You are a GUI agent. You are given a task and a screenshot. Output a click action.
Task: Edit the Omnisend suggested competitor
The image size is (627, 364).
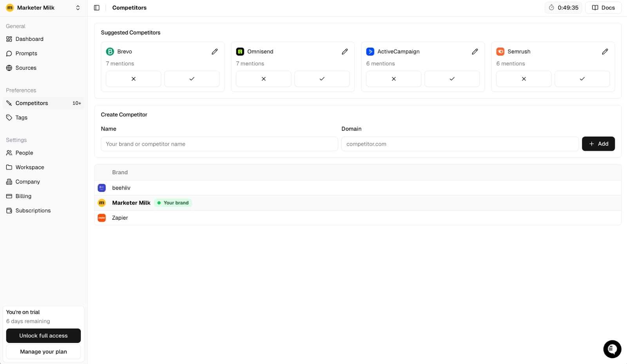click(x=345, y=52)
